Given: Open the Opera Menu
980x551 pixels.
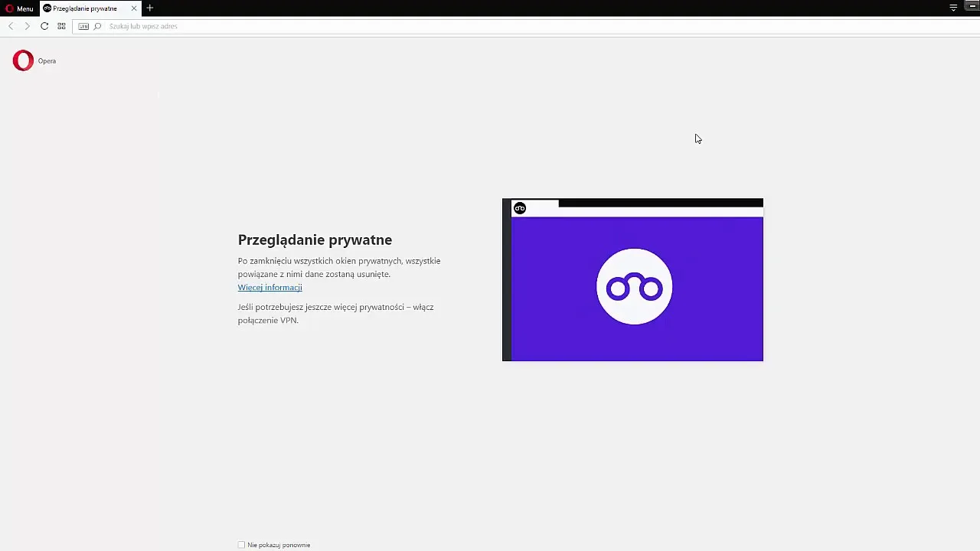Looking at the screenshot, I should [19, 8].
